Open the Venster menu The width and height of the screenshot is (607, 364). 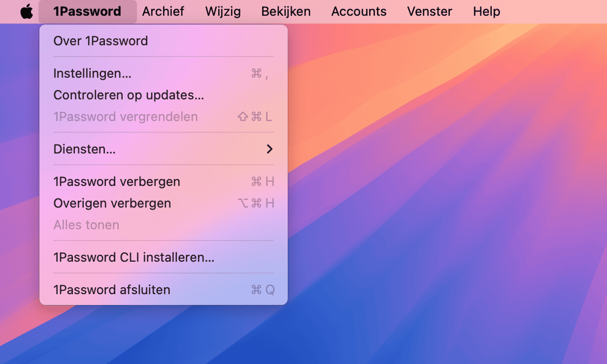click(x=430, y=11)
